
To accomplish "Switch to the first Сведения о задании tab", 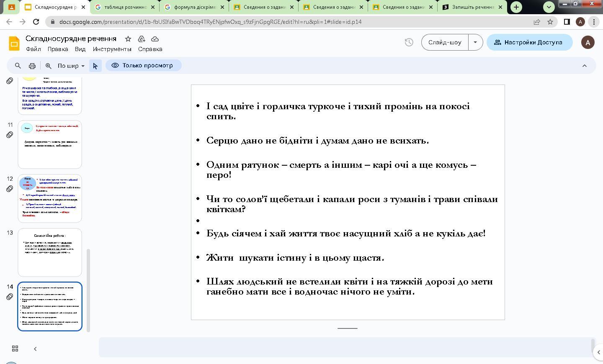I will pos(264,7).
